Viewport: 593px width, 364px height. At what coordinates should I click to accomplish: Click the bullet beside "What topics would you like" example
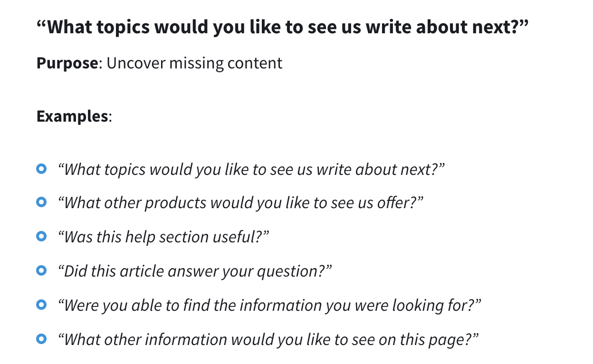41,169
